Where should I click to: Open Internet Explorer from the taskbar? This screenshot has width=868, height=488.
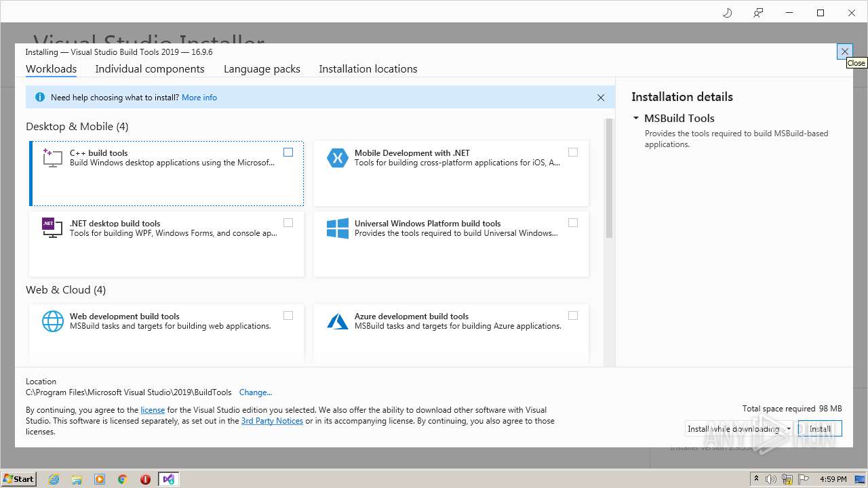54,479
